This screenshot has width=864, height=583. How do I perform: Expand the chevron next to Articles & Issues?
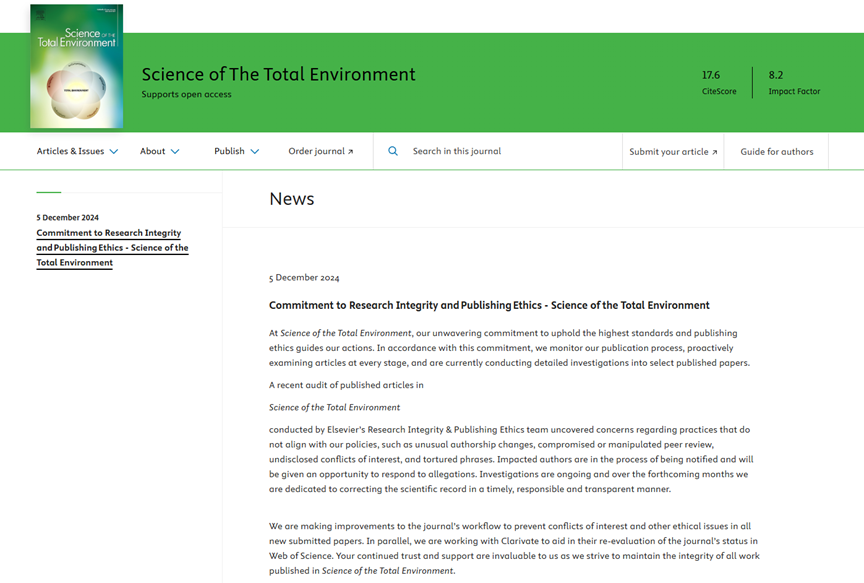[x=114, y=152]
